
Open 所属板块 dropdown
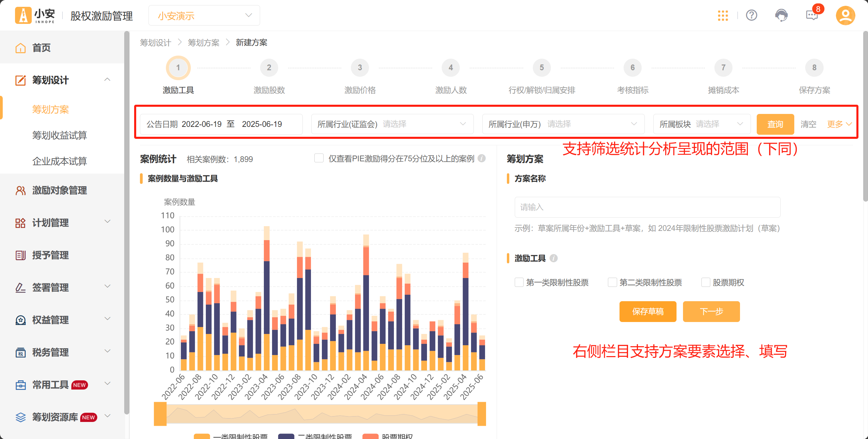[x=701, y=124]
